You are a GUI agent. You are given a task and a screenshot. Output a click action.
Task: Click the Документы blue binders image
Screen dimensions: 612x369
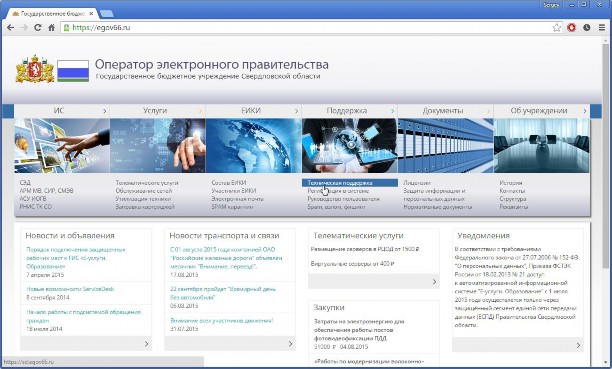446,146
